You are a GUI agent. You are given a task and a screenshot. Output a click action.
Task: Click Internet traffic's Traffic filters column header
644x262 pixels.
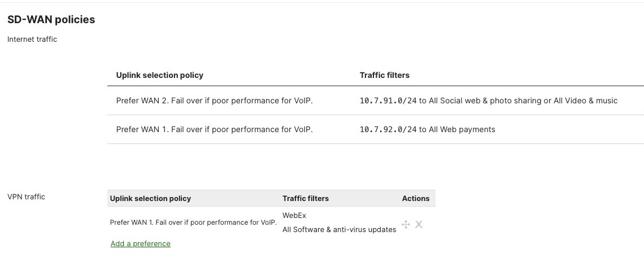pos(384,75)
